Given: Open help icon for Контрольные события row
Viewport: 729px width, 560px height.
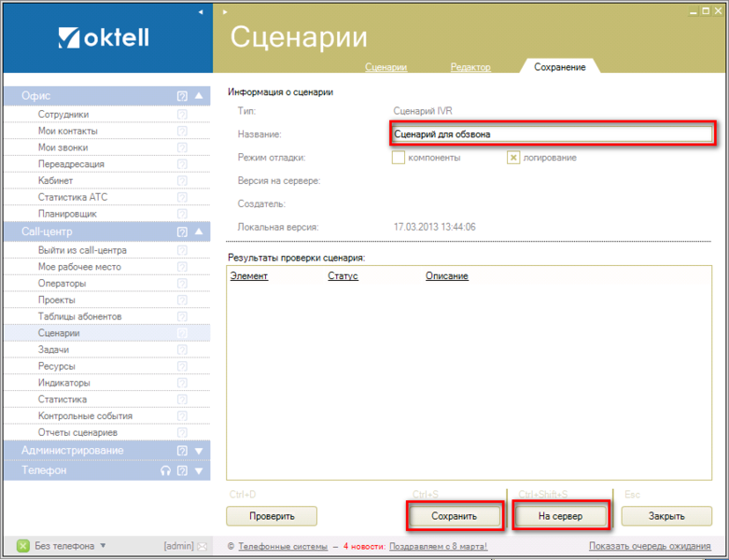Looking at the screenshot, I should [x=182, y=416].
